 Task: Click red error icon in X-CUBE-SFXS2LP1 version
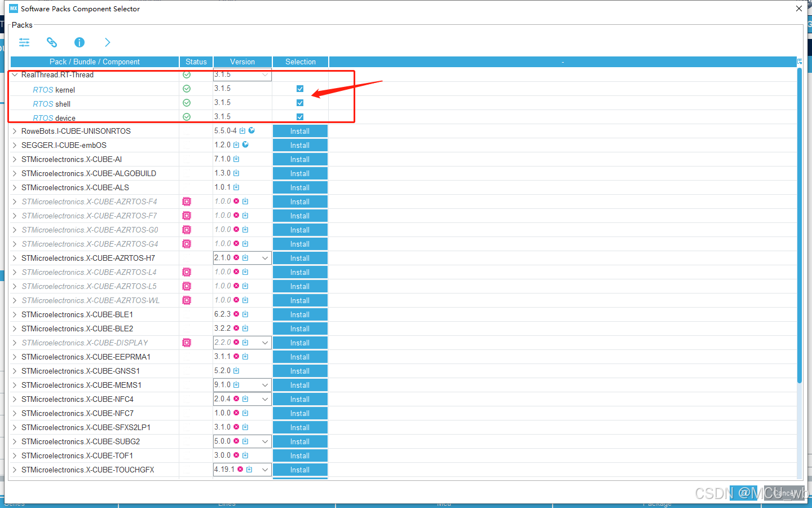pos(236,427)
